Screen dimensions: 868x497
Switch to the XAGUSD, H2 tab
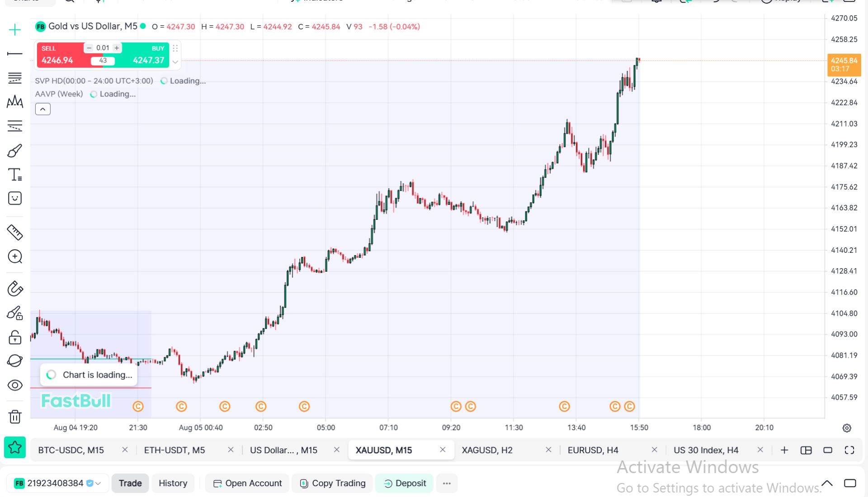pyautogui.click(x=487, y=450)
